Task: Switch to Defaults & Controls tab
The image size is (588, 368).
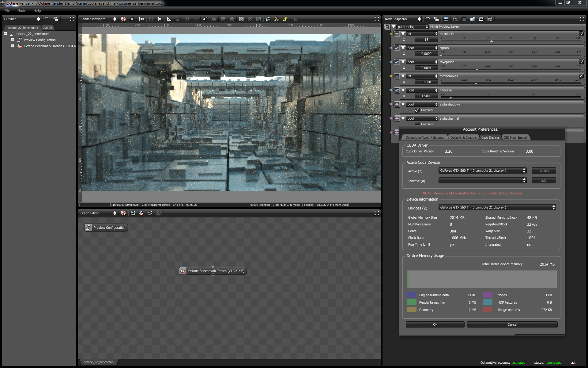Action: click(463, 137)
